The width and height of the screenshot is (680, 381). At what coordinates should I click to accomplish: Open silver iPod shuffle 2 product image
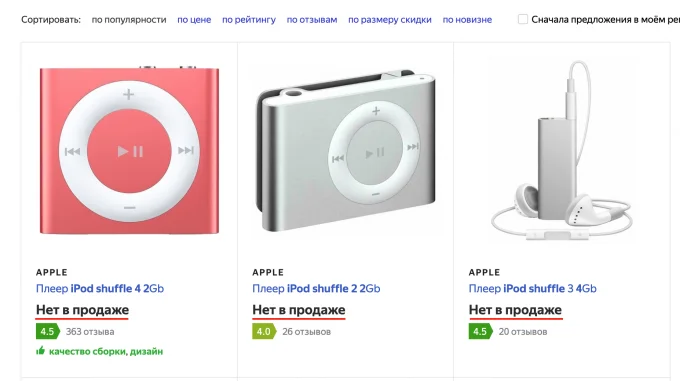point(345,150)
